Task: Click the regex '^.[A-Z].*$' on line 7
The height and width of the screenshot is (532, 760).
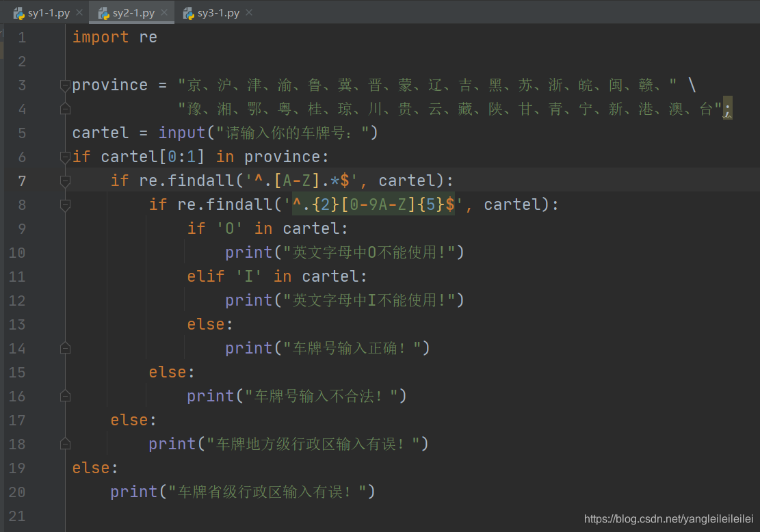Action: 302,181
